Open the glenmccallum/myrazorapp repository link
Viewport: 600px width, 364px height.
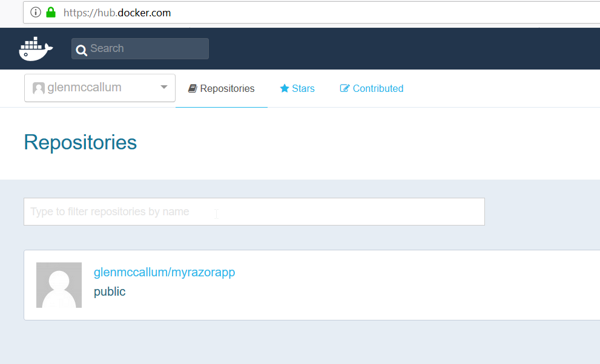click(164, 272)
